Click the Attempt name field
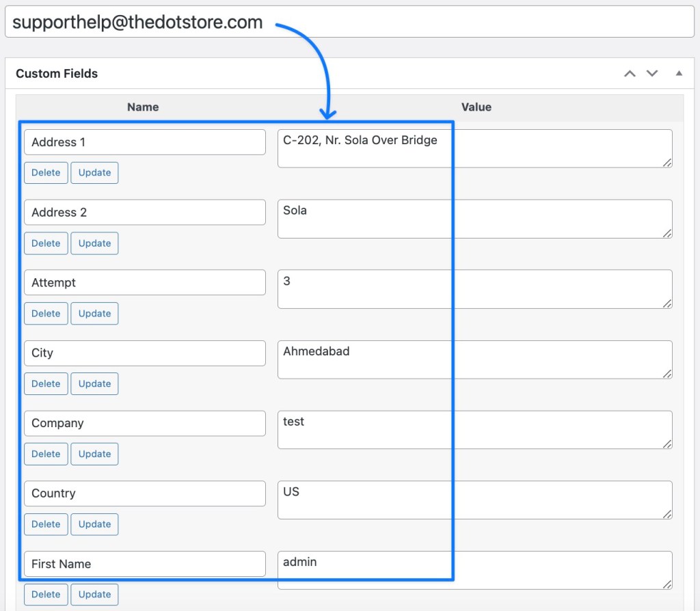The image size is (700, 611). (145, 282)
